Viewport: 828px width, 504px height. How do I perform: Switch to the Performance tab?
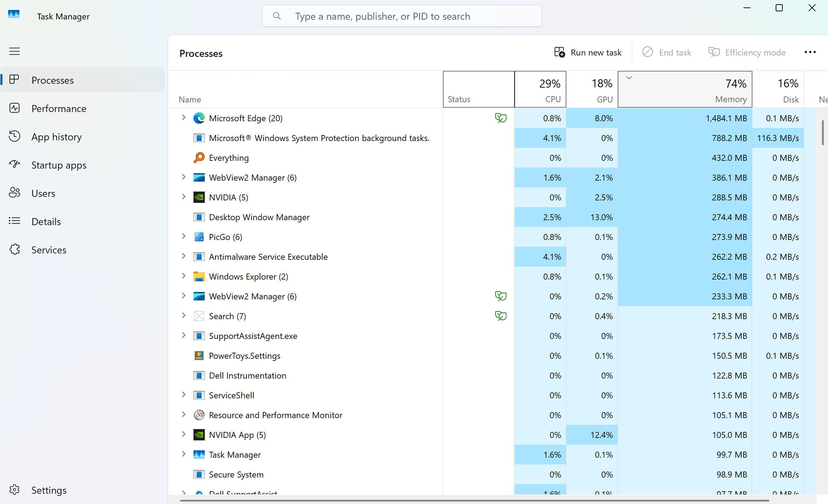point(59,109)
